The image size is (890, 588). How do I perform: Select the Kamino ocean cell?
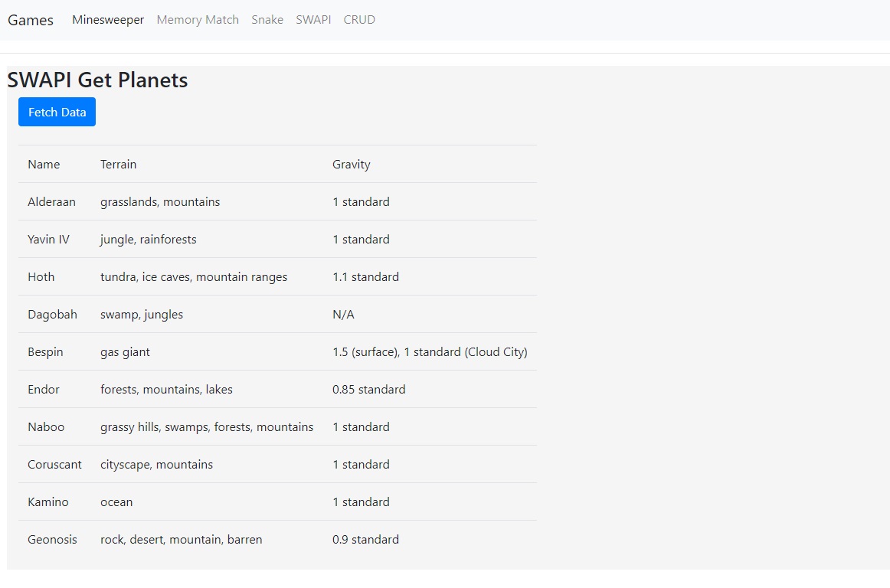[116, 501]
